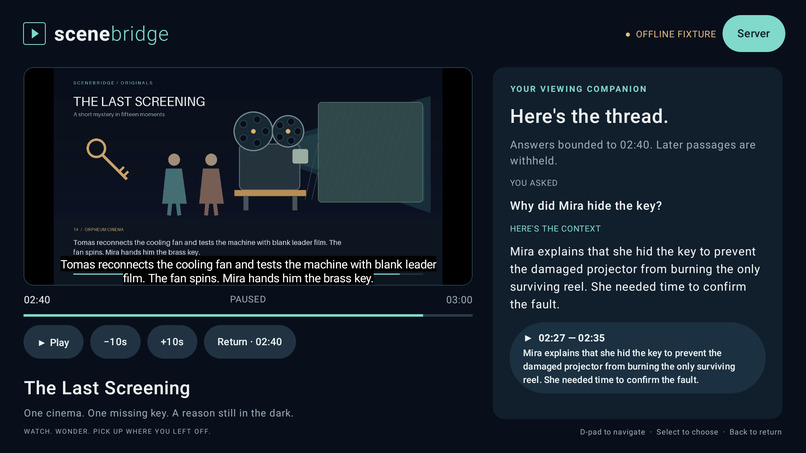This screenshot has width=806, height=453.
Task: Click Return · 02:40 button
Action: pos(249,342)
